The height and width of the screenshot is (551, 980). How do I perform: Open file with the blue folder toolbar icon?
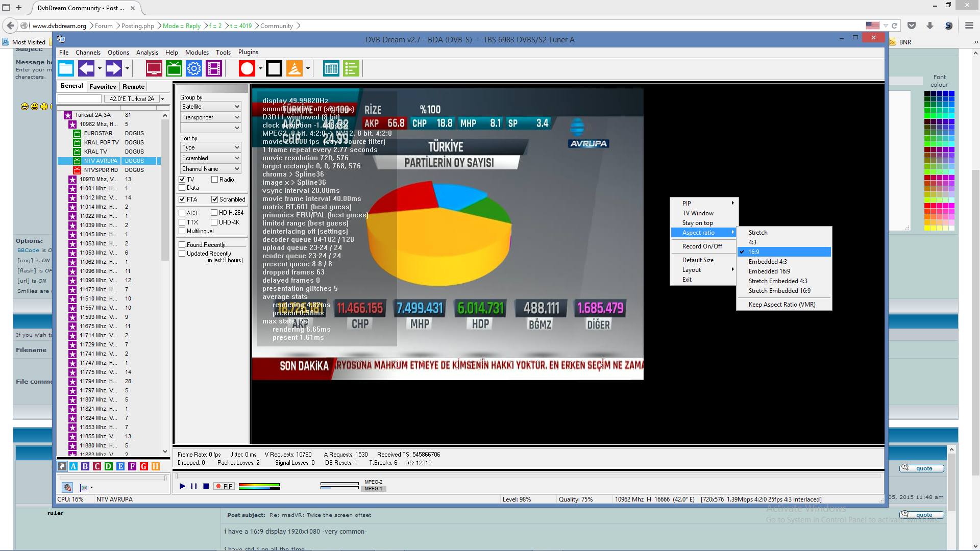click(66, 68)
